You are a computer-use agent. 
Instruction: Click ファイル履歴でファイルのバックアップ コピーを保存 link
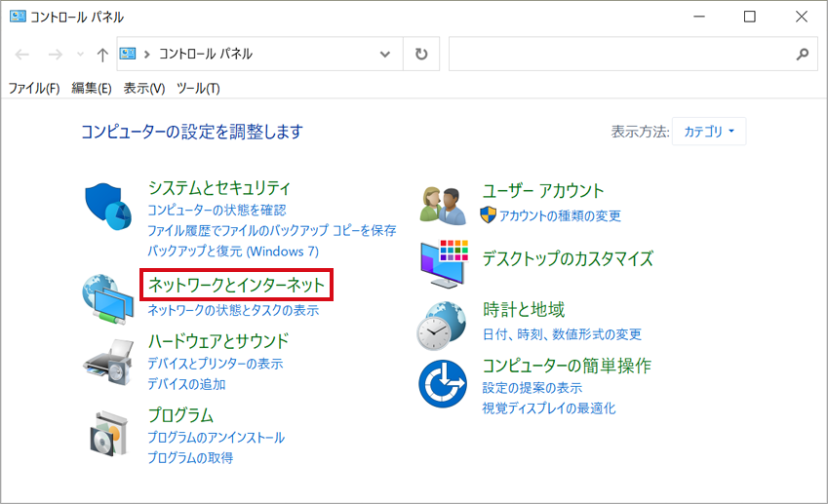tap(271, 231)
